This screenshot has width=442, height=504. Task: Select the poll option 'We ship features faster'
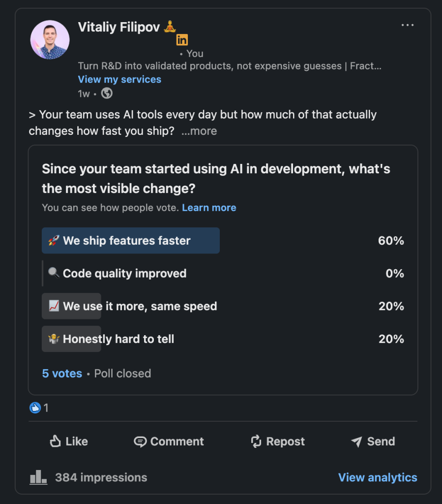(x=130, y=241)
